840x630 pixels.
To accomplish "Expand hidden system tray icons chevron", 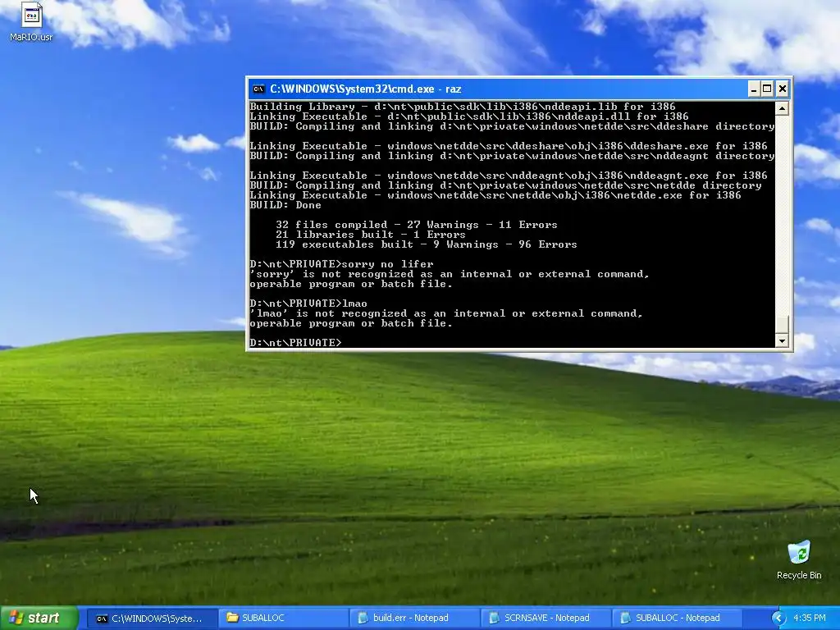I will click(778, 619).
